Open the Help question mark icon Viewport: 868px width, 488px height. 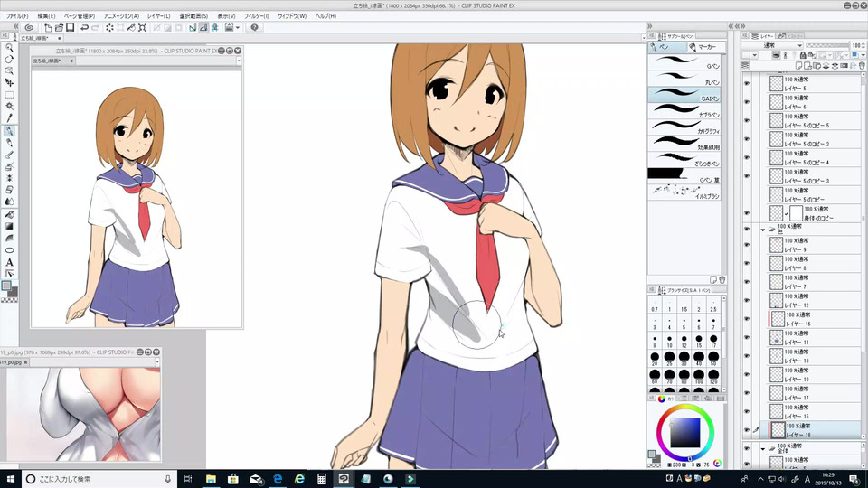click(x=254, y=28)
